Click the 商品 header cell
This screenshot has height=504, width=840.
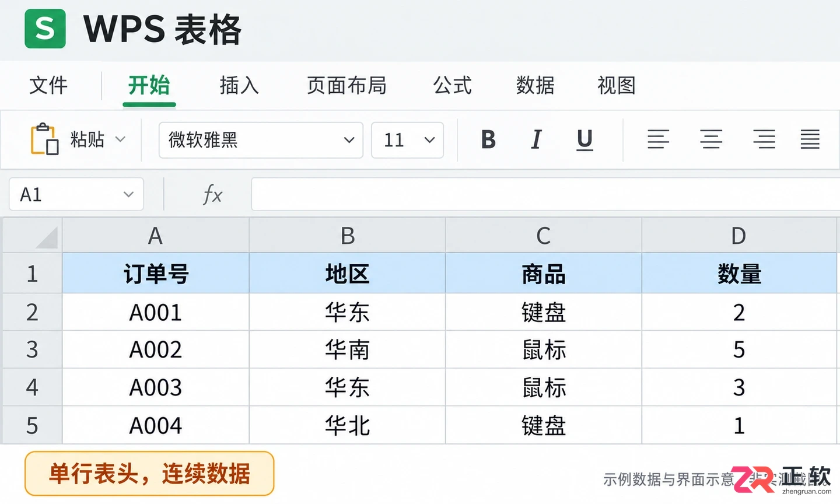tap(543, 274)
